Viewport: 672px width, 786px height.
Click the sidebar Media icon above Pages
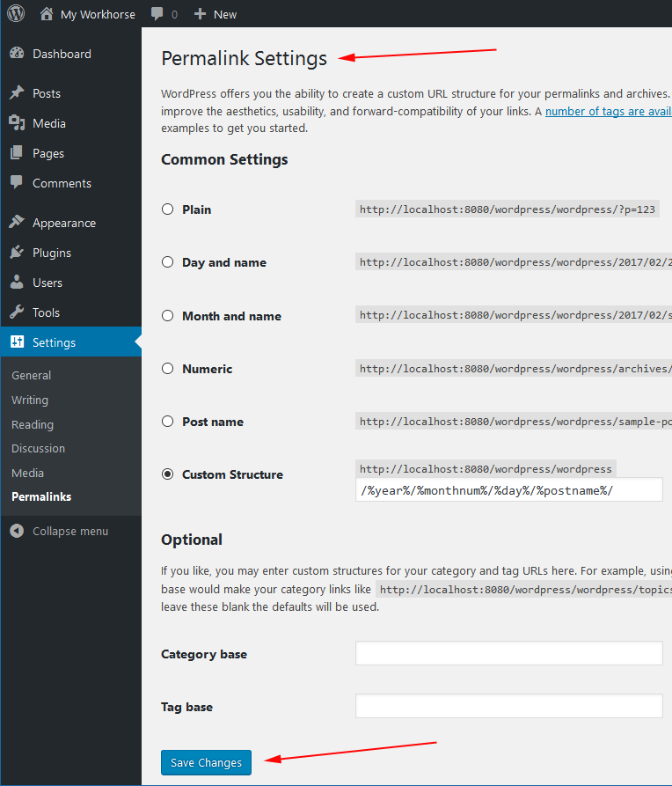click(17, 123)
